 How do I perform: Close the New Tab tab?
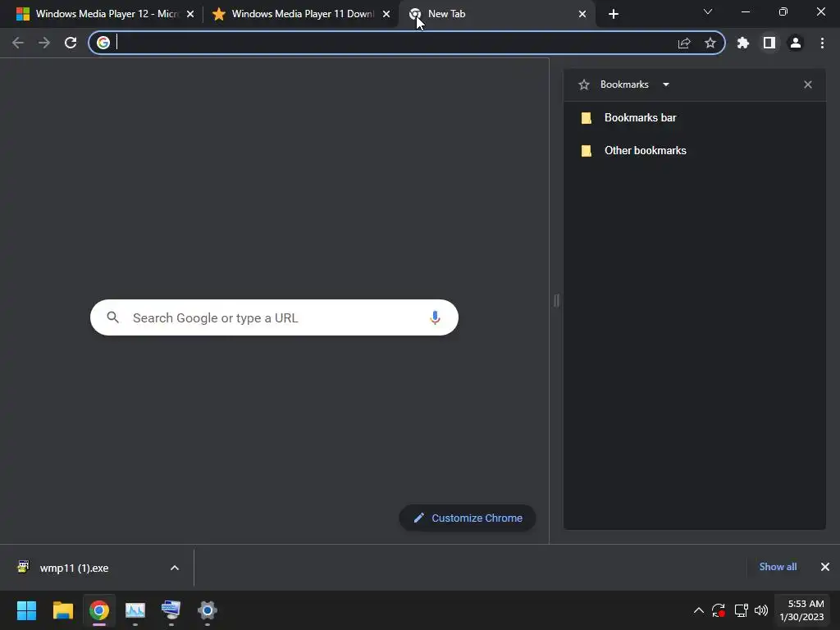point(582,14)
